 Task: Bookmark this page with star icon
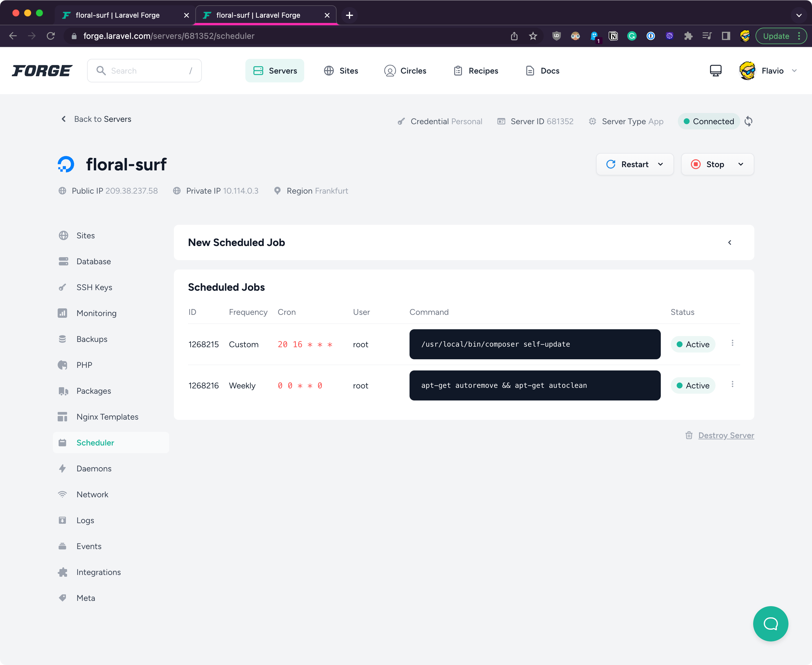coord(533,36)
